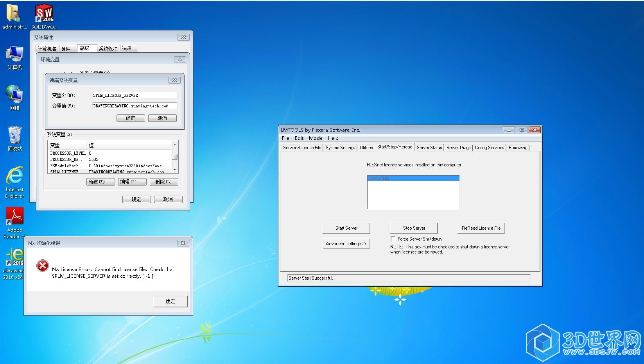Launch Internet Explorer from desktop

point(14,182)
